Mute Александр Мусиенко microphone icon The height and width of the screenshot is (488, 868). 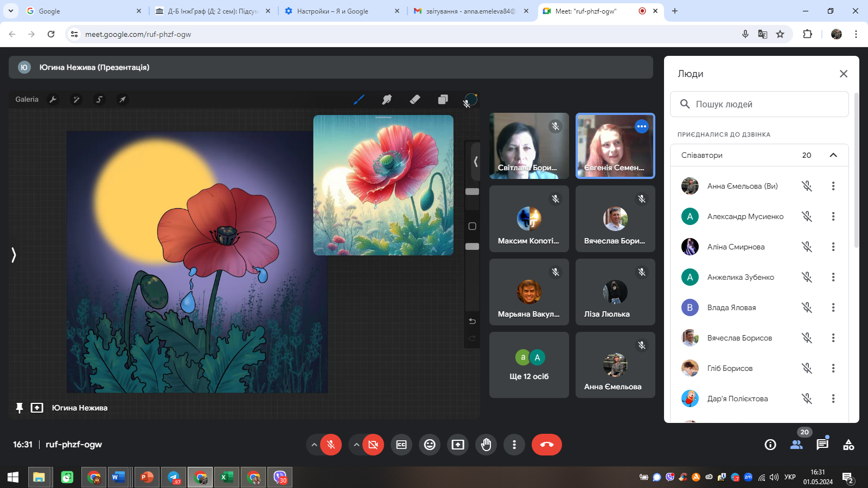coord(807,216)
